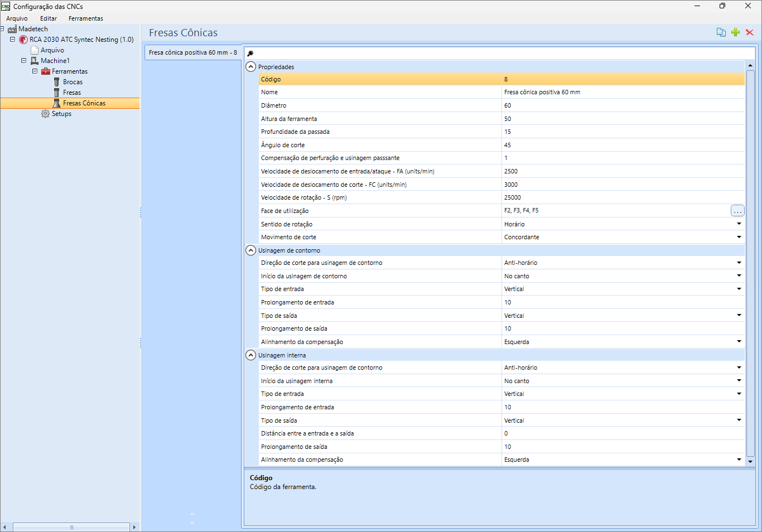Click the copy/duplicate tool icon
This screenshot has height=532, width=762.
pyautogui.click(x=721, y=32)
